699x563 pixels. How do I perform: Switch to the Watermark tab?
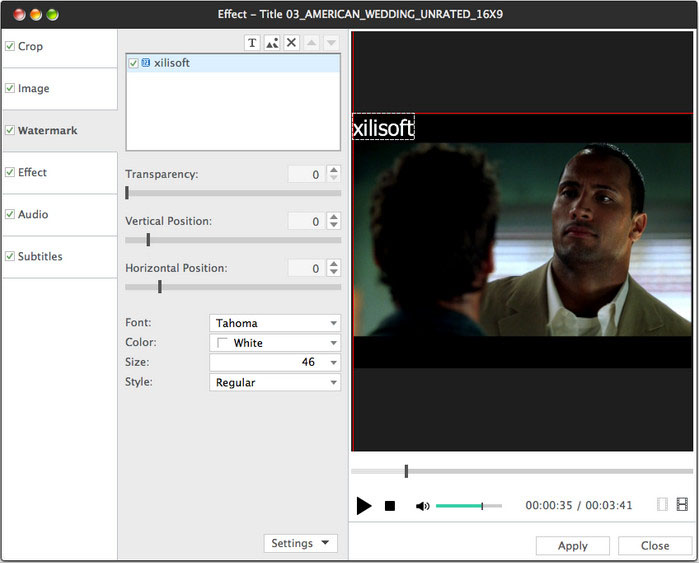click(60, 131)
